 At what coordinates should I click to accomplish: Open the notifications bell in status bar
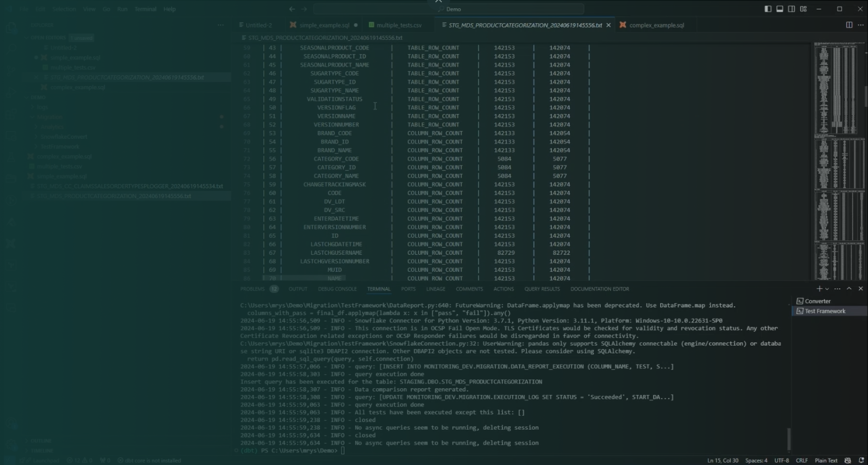(x=861, y=460)
